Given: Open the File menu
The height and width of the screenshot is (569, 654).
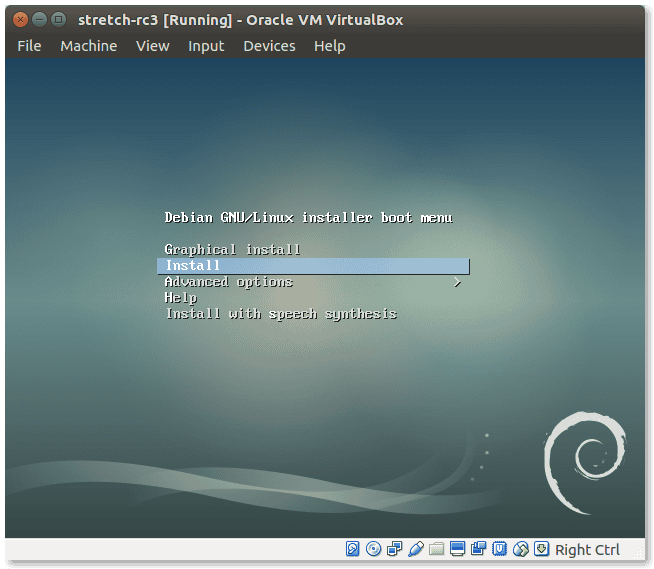Looking at the screenshot, I should (29, 46).
